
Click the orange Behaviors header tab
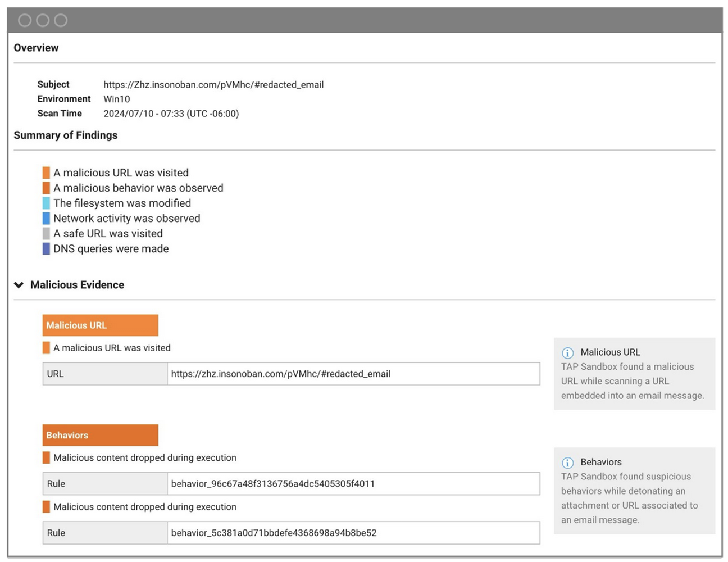pos(101,435)
